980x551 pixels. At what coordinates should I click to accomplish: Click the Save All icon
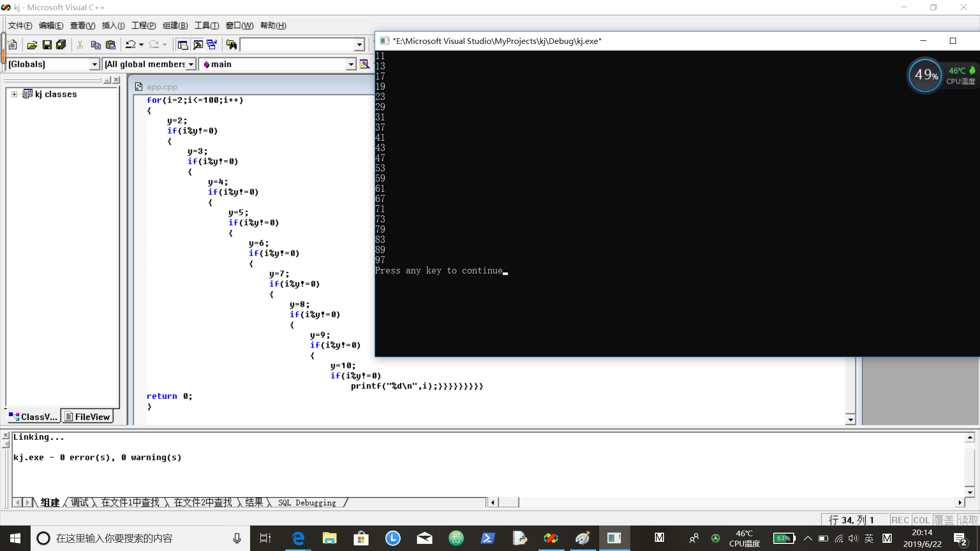[61, 45]
